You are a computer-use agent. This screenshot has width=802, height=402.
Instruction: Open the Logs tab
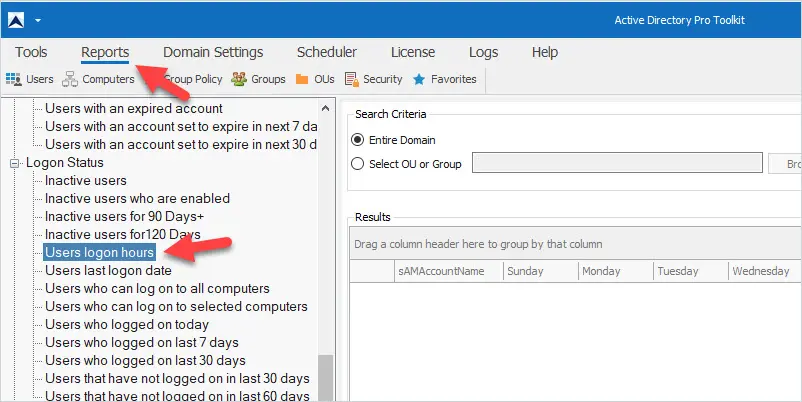pos(483,52)
